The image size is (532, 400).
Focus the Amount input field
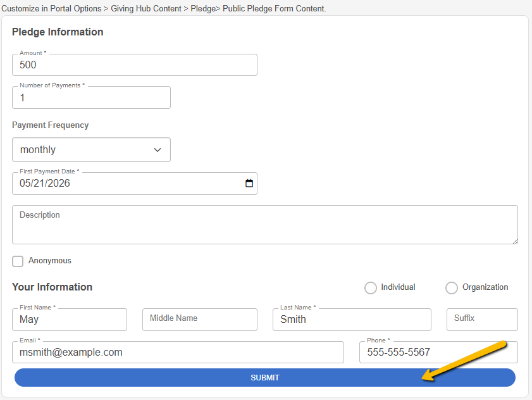point(135,65)
